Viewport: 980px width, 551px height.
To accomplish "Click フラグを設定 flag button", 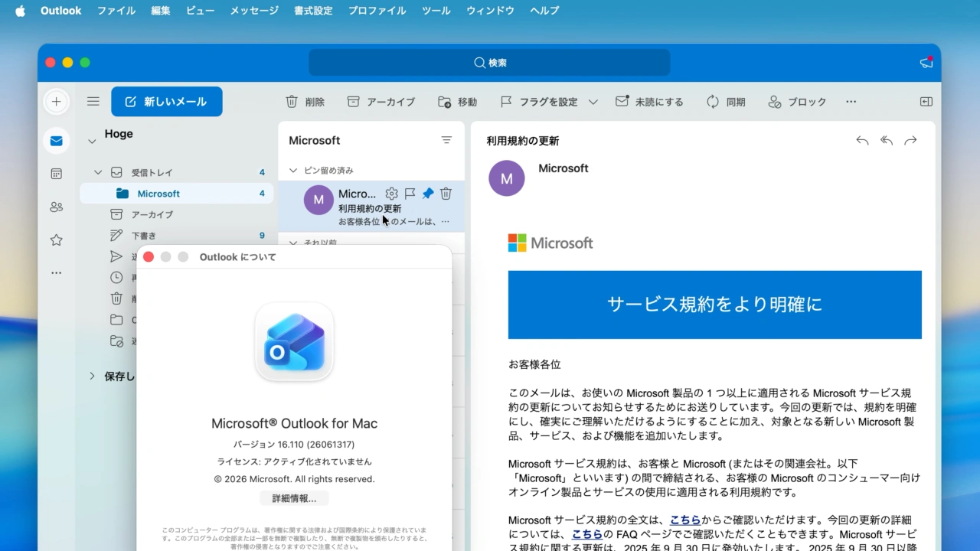I will [x=538, y=102].
